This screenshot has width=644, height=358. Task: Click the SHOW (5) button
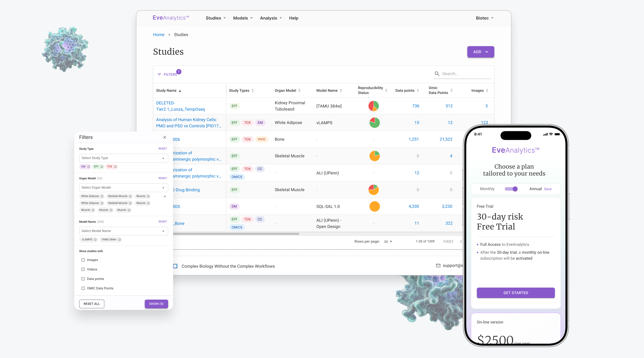coord(156,304)
